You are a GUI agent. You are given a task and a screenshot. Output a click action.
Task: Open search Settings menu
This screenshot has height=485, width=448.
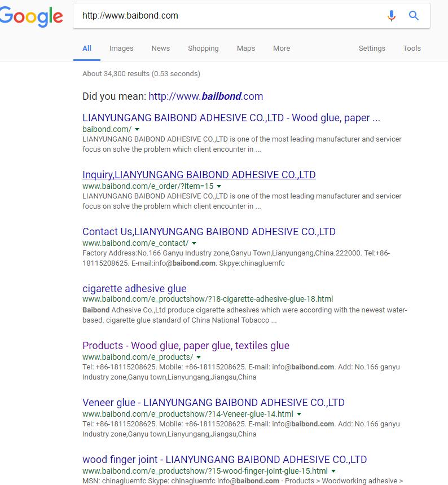coord(372,48)
